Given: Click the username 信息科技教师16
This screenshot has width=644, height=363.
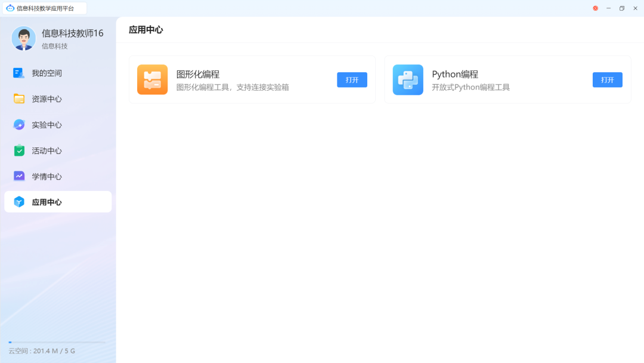Looking at the screenshot, I should [72, 33].
